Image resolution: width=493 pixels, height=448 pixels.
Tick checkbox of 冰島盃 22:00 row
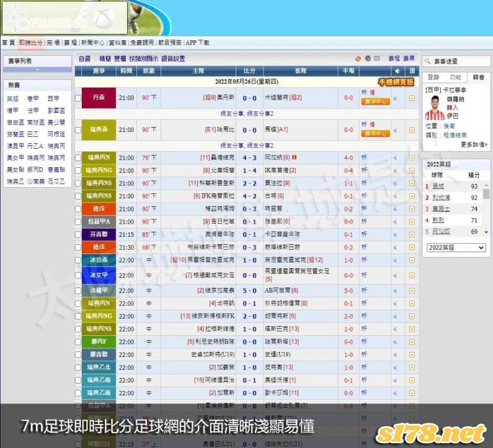click(x=78, y=260)
